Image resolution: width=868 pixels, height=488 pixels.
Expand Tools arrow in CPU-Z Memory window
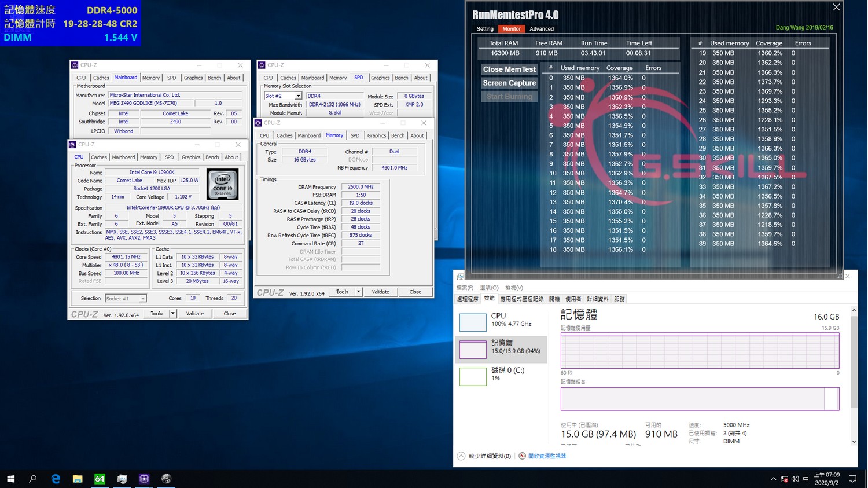coord(359,292)
